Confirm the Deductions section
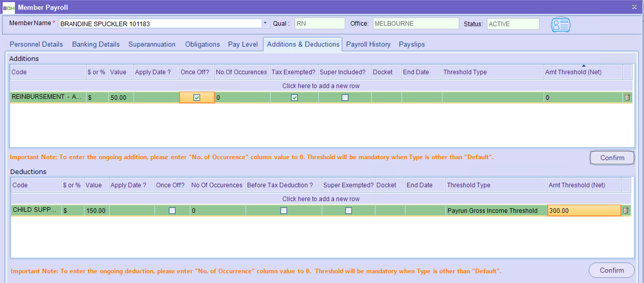 [x=612, y=270]
